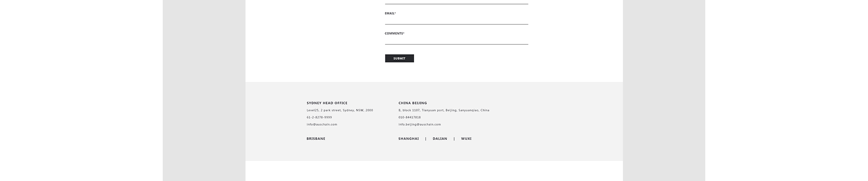Open the Dalian office link
The image size is (868, 181).
click(x=440, y=139)
